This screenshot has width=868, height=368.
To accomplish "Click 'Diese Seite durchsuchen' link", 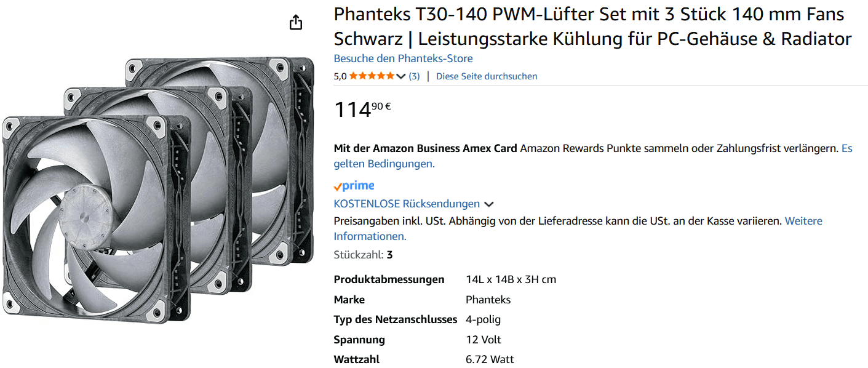I will (487, 76).
